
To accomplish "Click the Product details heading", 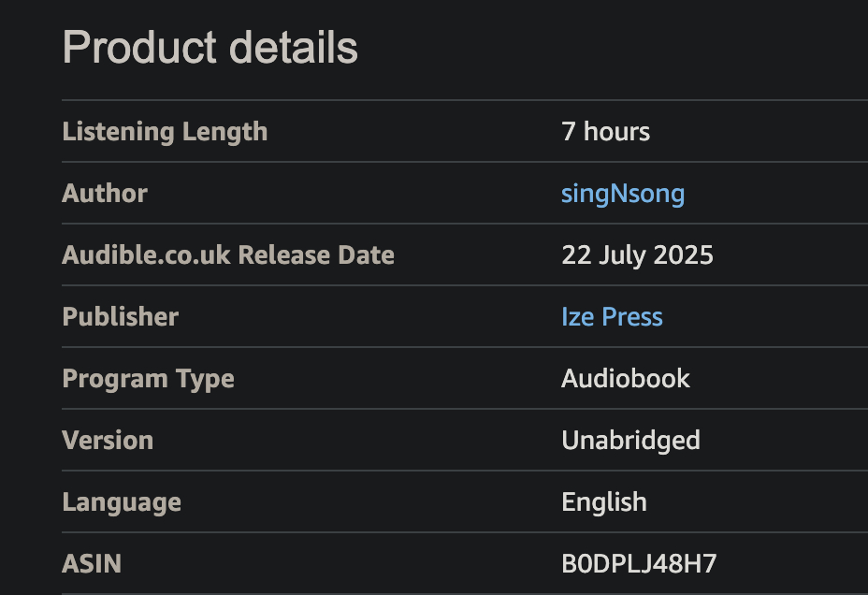I will 210,47.
